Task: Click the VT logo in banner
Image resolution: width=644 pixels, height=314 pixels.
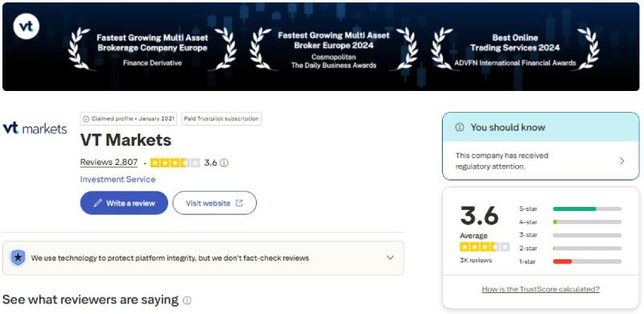Action: (27, 27)
